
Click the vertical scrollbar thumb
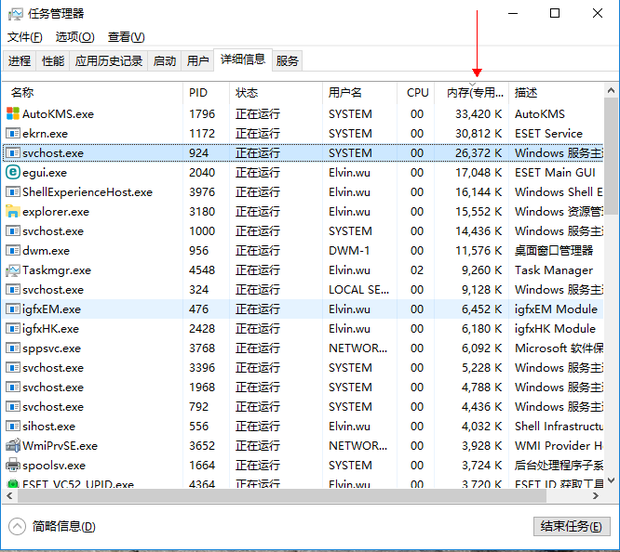[x=611, y=156]
